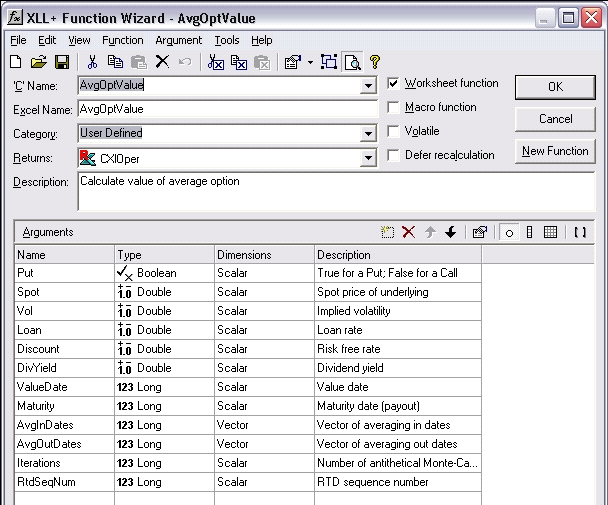Click 'RTD sequence number' description cell
The height and width of the screenshot is (505, 608).
click(x=398, y=482)
